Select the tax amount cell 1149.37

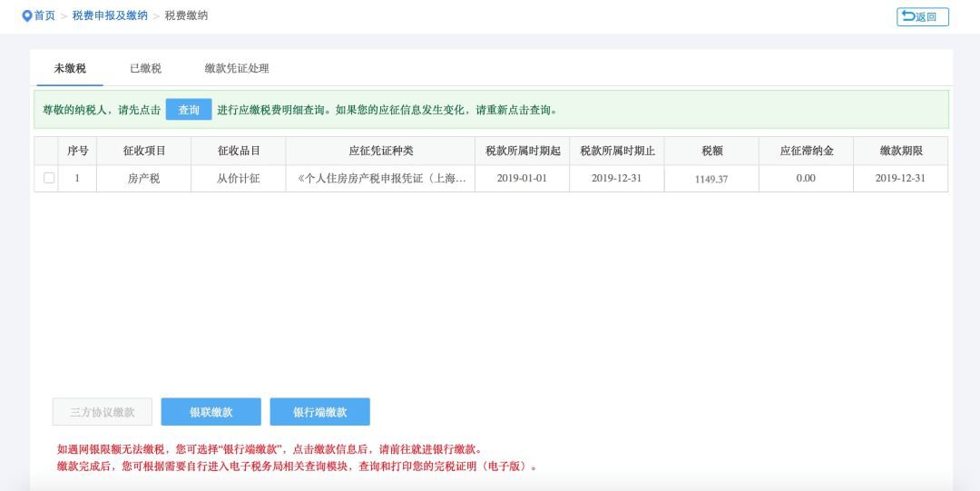pos(711,179)
